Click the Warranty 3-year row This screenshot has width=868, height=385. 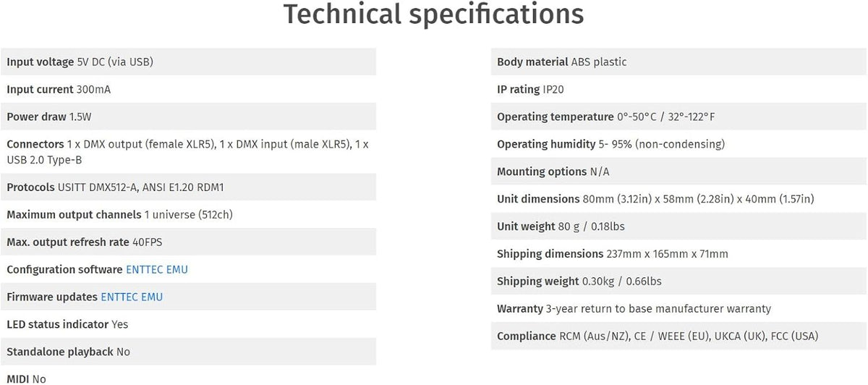click(679, 308)
